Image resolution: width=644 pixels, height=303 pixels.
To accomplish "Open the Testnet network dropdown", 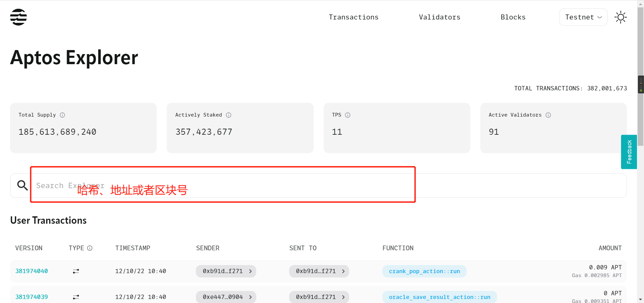I will pyautogui.click(x=583, y=17).
